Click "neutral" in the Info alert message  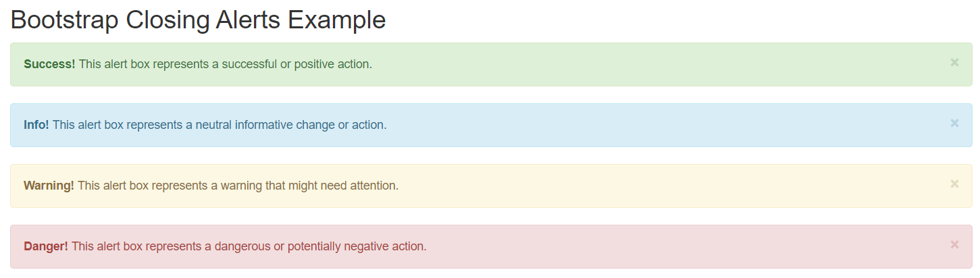[213, 125]
